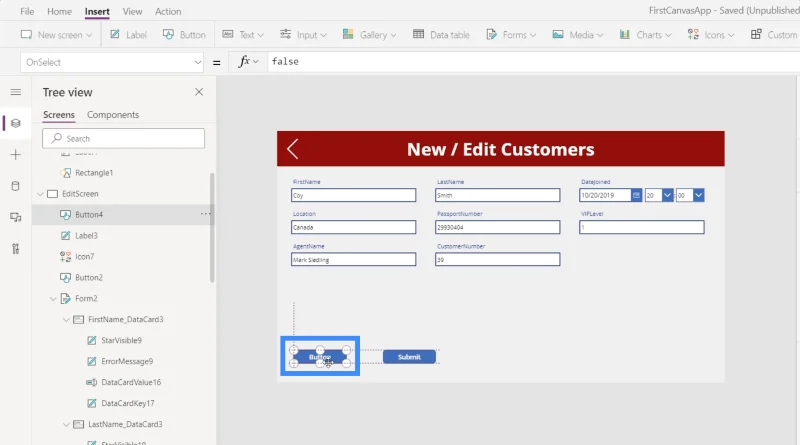Viewport: 800px width, 445px height.
Task: Collapse the EditScreen node
Action: [40, 194]
